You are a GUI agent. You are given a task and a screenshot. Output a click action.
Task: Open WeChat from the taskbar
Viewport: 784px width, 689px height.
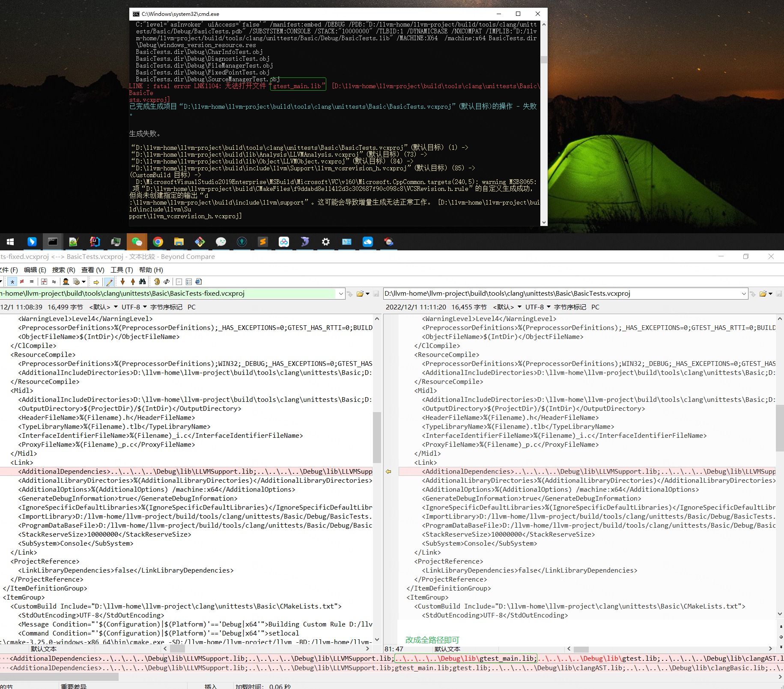click(x=137, y=242)
